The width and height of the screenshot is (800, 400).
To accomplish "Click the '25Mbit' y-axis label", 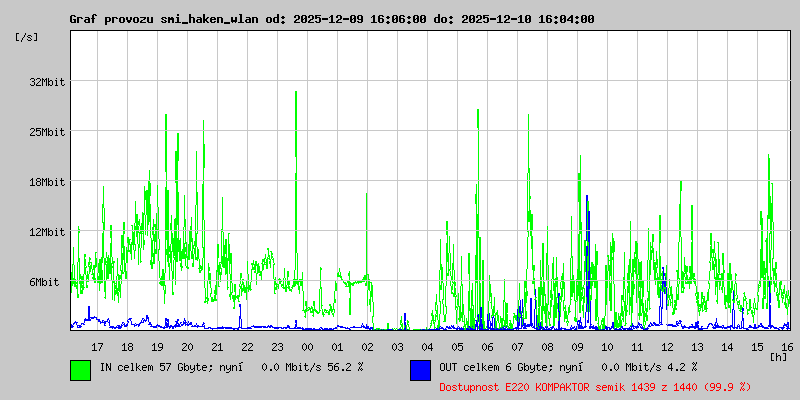I will click(47, 132).
